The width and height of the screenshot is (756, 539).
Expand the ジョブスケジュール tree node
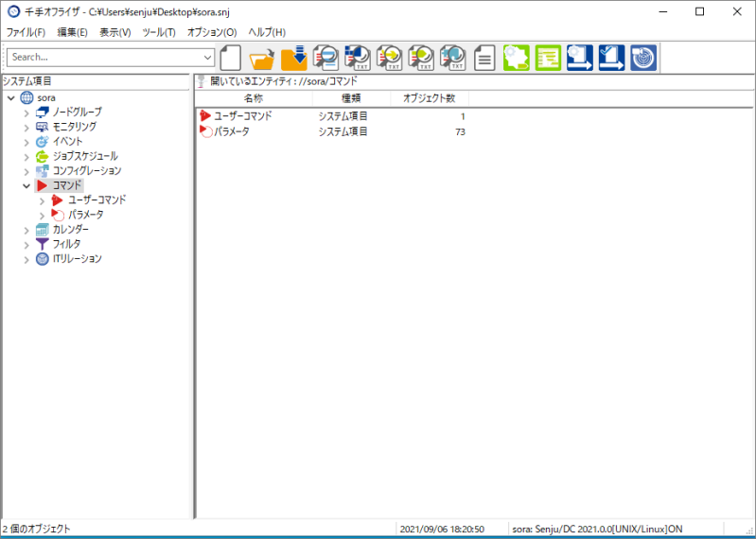coord(27,158)
